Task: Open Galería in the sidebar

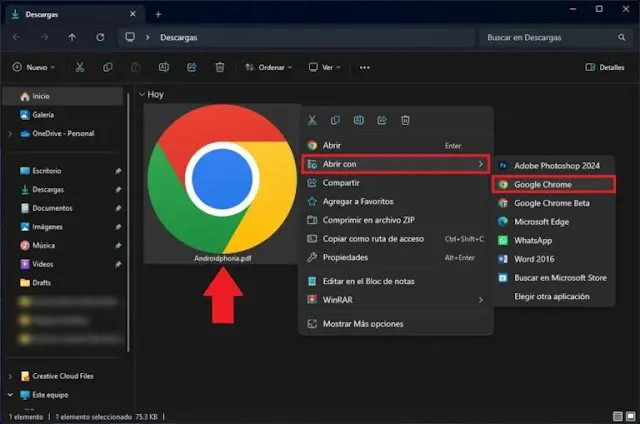Action: click(x=63, y=115)
